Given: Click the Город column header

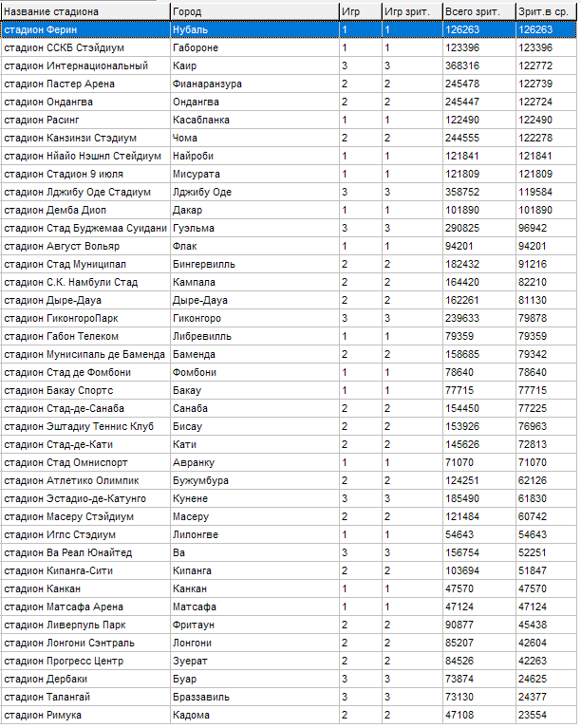Looking at the screenshot, I should [253, 11].
